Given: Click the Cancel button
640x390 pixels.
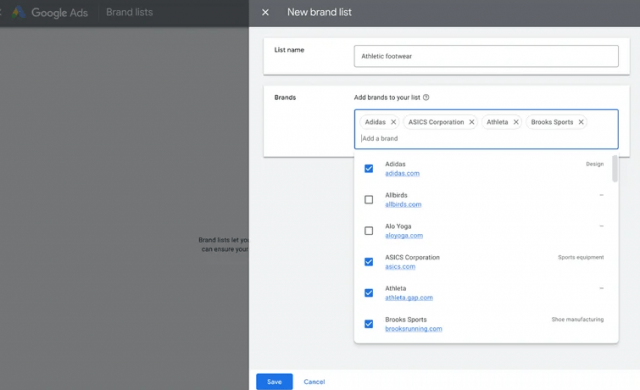Looking at the screenshot, I should pyautogui.click(x=314, y=382).
